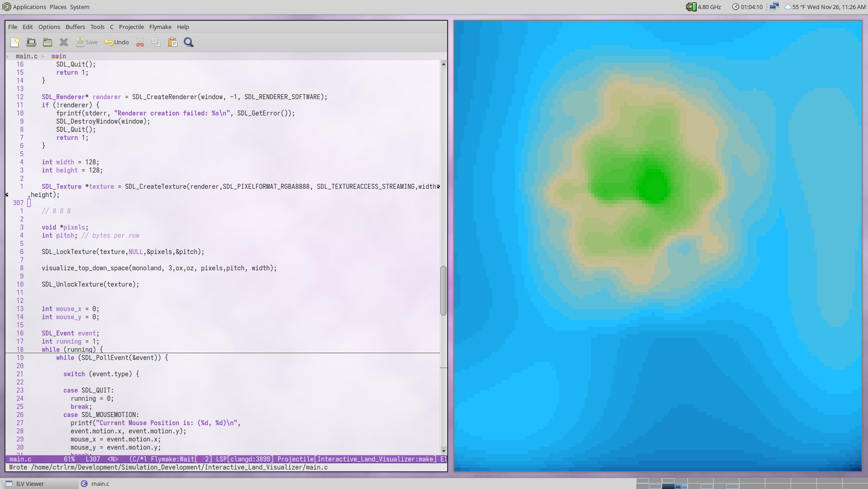
Task: Click the CPU frequency monitor icon
Action: coord(691,7)
